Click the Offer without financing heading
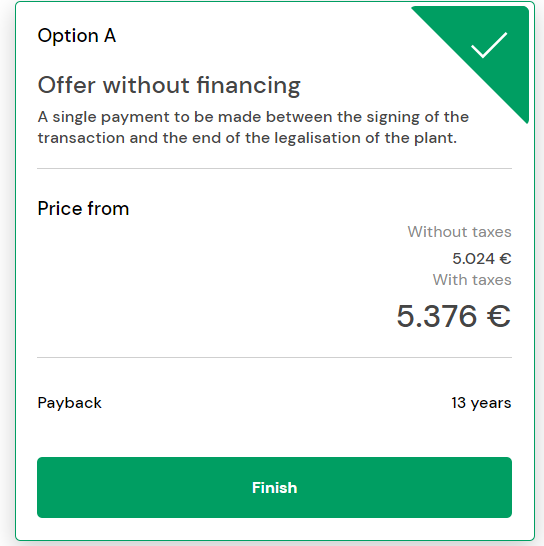544x546 pixels. (x=169, y=85)
